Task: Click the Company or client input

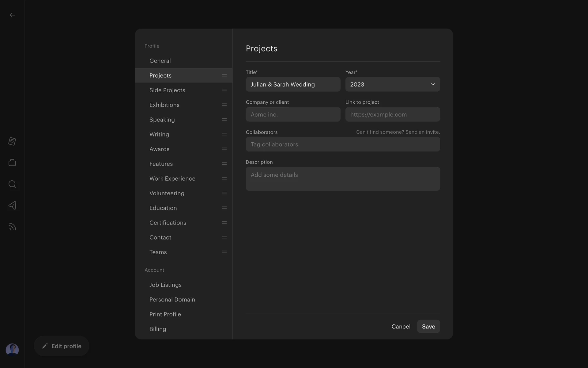Action: [293, 114]
